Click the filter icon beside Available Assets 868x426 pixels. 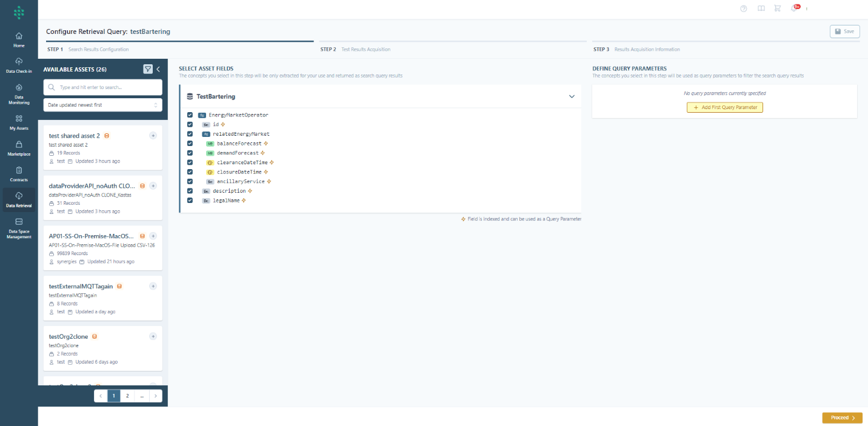148,69
